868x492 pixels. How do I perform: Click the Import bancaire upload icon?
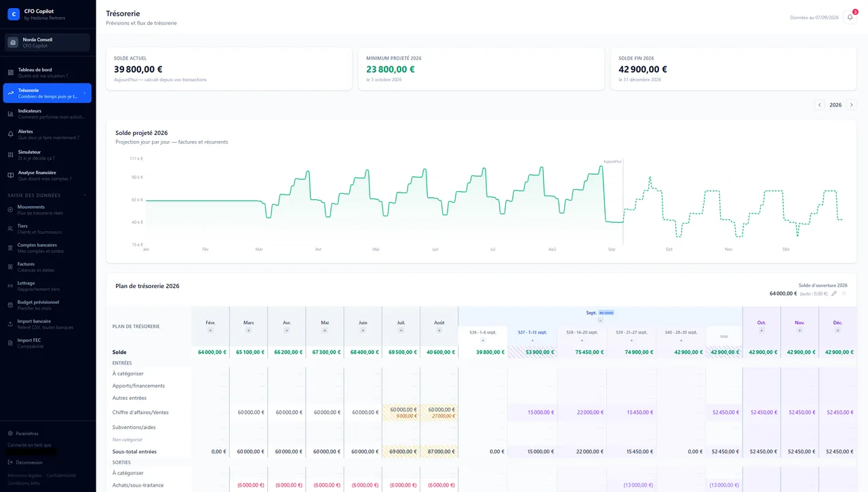[10, 324]
